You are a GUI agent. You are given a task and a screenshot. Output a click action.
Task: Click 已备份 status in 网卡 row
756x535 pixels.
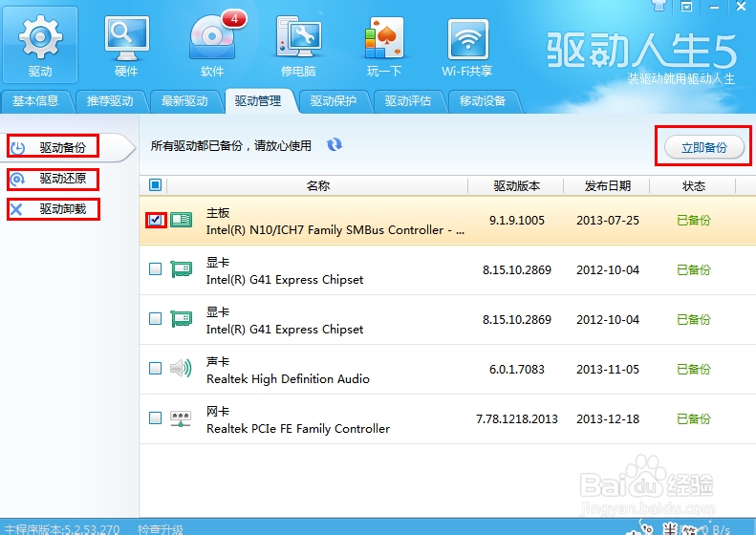694,418
